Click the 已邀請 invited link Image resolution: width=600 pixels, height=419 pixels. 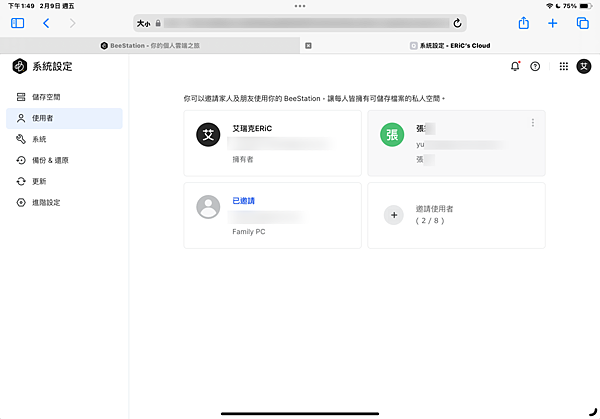[x=243, y=201]
